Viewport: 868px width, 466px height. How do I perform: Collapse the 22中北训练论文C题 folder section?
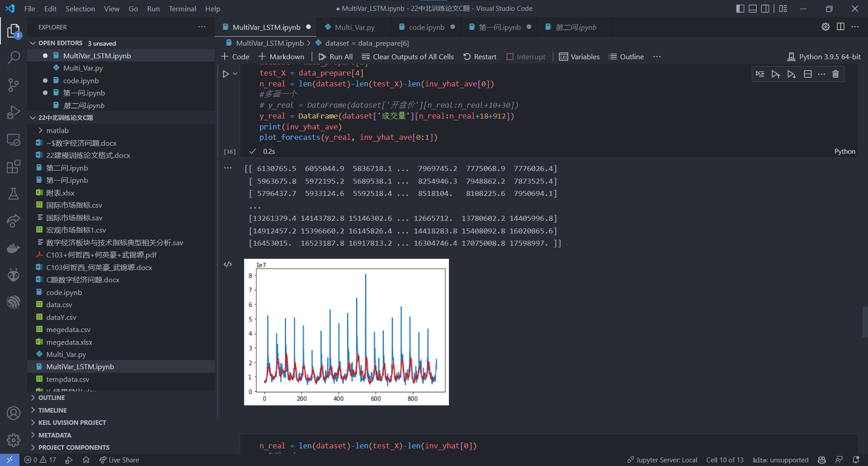coord(66,118)
